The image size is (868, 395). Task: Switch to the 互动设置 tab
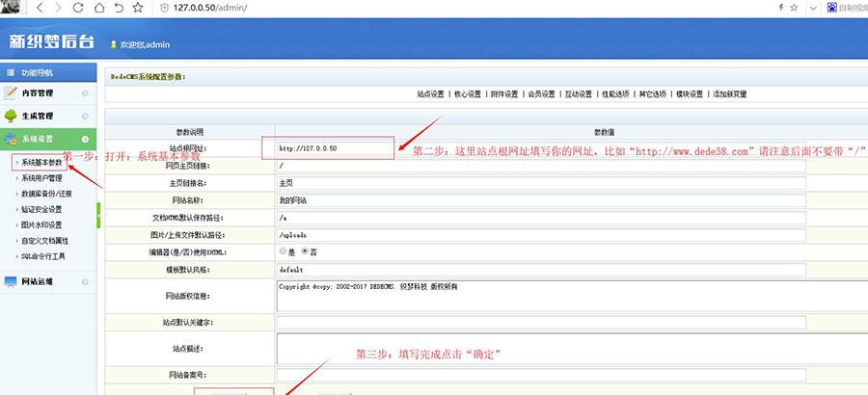[x=578, y=94]
